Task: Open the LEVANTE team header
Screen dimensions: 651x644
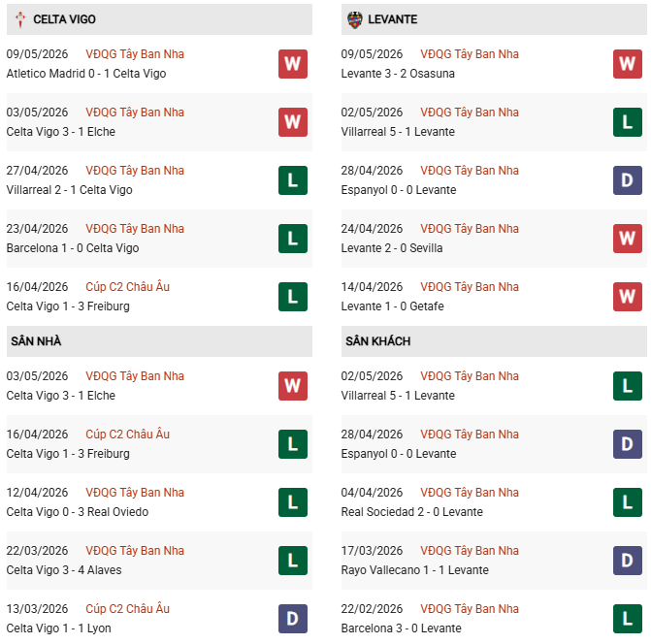Action: [494, 19]
